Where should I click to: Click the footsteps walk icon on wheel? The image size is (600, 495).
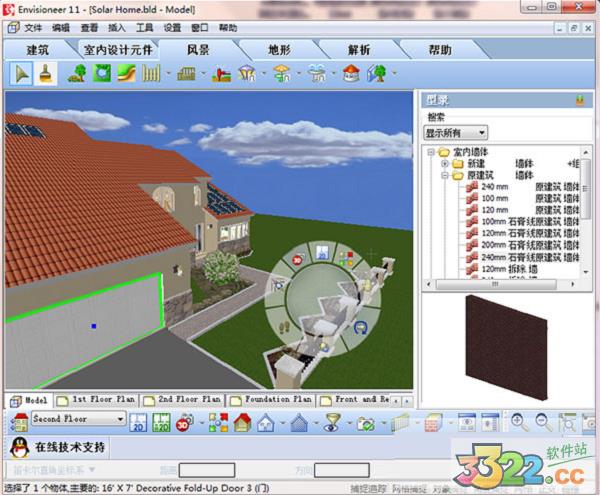click(284, 327)
